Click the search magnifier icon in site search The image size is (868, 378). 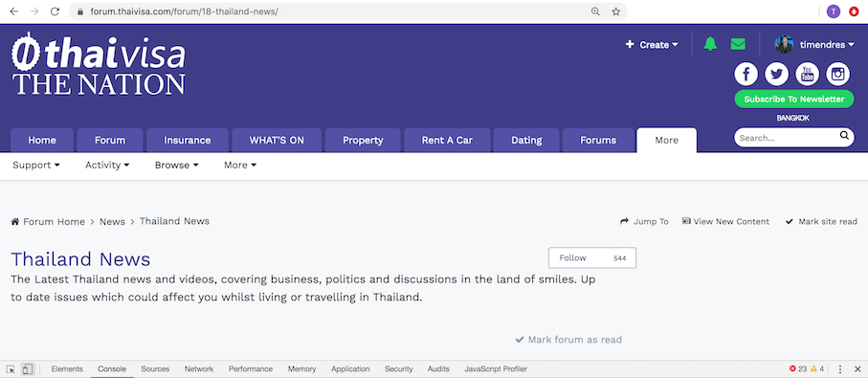[844, 136]
